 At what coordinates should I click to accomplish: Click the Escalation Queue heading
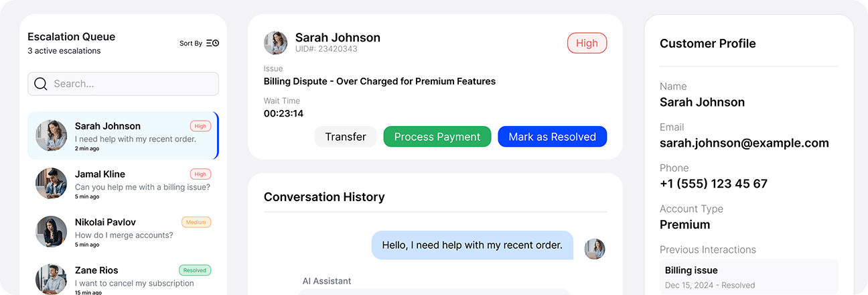pyautogui.click(x=71, y=37)
